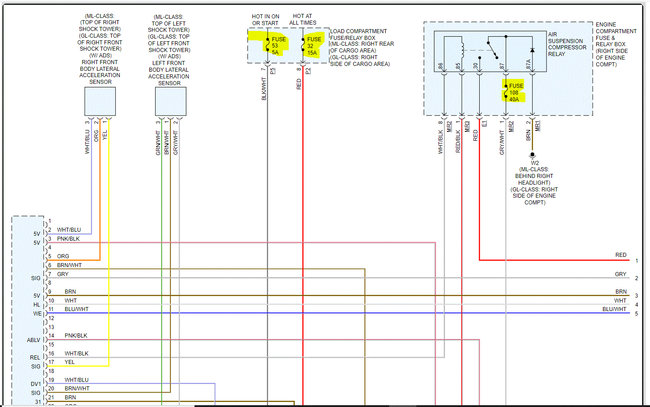Image resolution: width=650 pixels, height=407 pixels.
Task: Click connector pin 19 WHT/BLU label
Action: pyautogui.click(x=77, y=380)
